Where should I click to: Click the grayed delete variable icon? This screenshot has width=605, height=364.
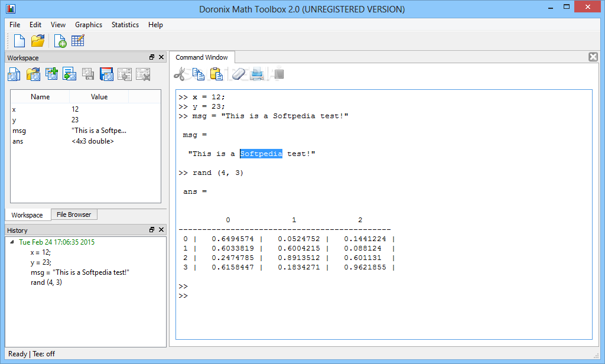[143, 74]
